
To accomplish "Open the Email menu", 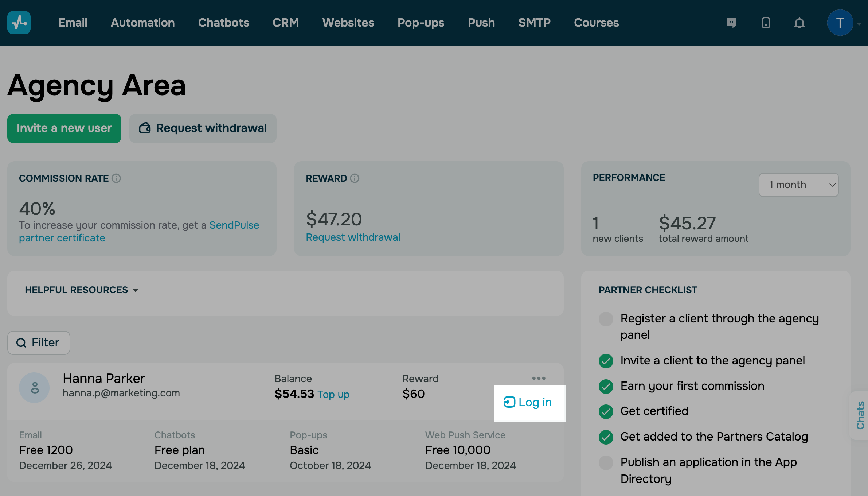I will 73,23.
